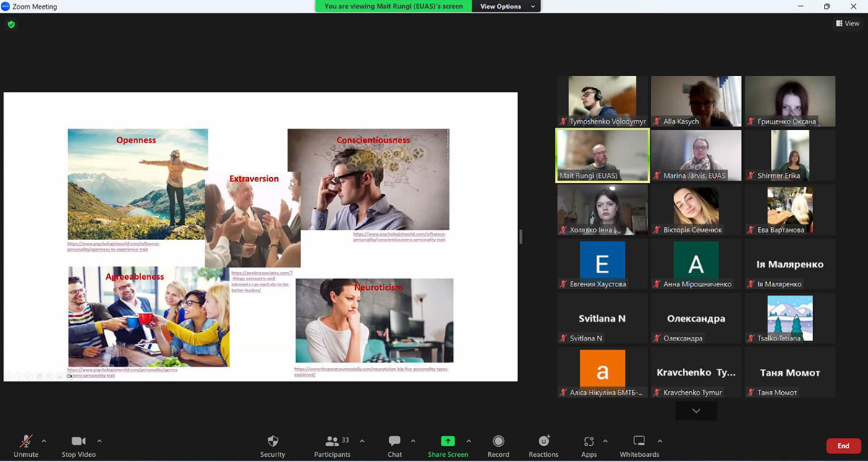Click muted mic icon beside Вікторія Семенюк

(x=658, y=230)
